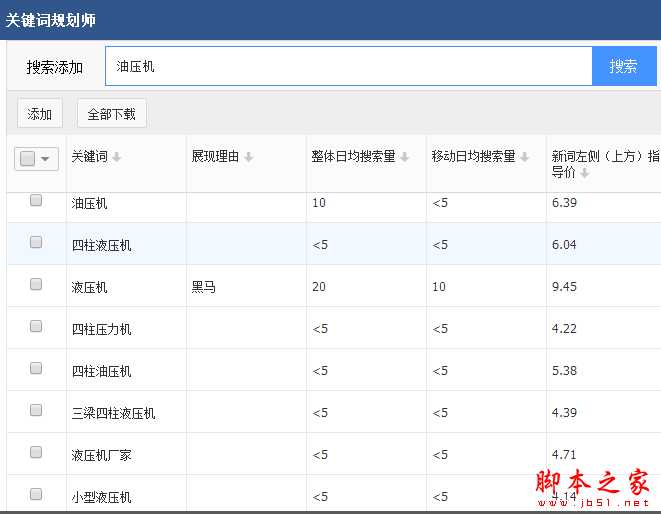Select the 四柱液压机 row checkbox
This screenshot has width=661, height=514.
[36, 242]
